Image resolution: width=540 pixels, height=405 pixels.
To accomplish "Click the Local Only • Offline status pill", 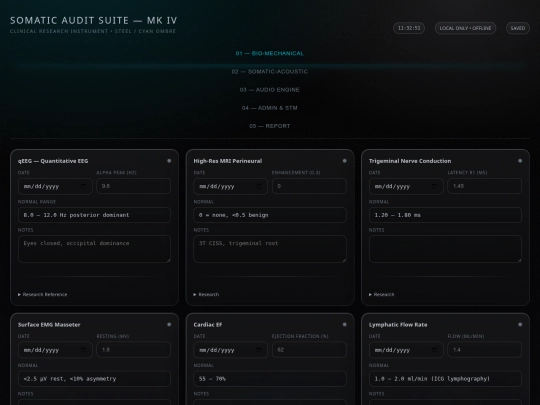I will point(465,28).
